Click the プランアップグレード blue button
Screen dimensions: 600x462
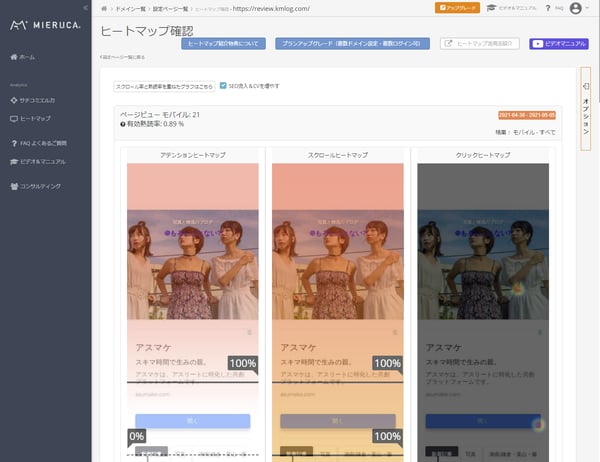point(352,44)
